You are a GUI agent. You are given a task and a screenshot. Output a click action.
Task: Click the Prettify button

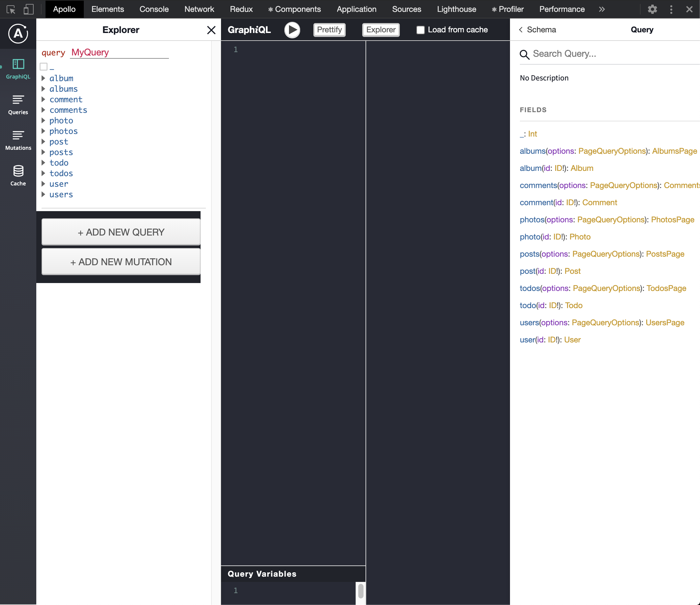coord(329,30)
